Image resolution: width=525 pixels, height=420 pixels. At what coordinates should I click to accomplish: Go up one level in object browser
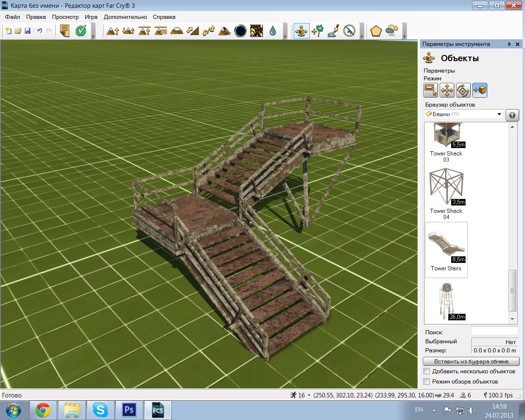(512, 115)
